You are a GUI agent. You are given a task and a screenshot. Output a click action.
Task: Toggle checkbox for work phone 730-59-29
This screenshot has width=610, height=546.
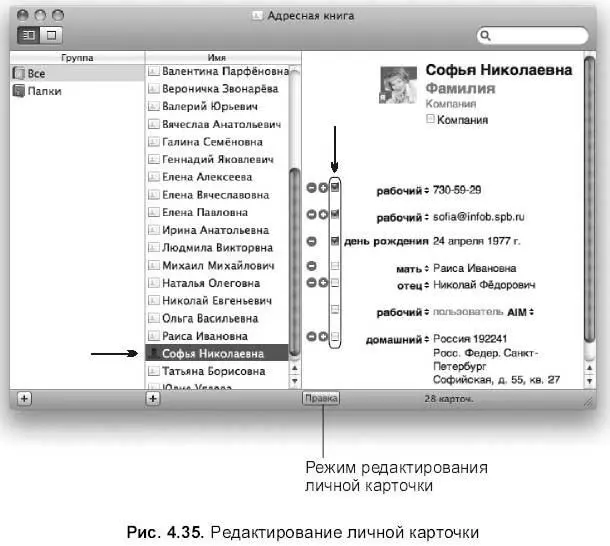pos(335,188)
